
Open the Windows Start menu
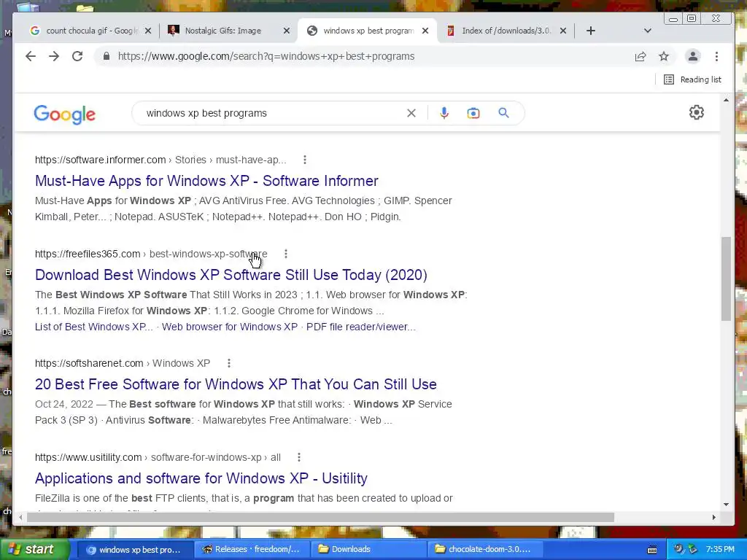point(34,549)
